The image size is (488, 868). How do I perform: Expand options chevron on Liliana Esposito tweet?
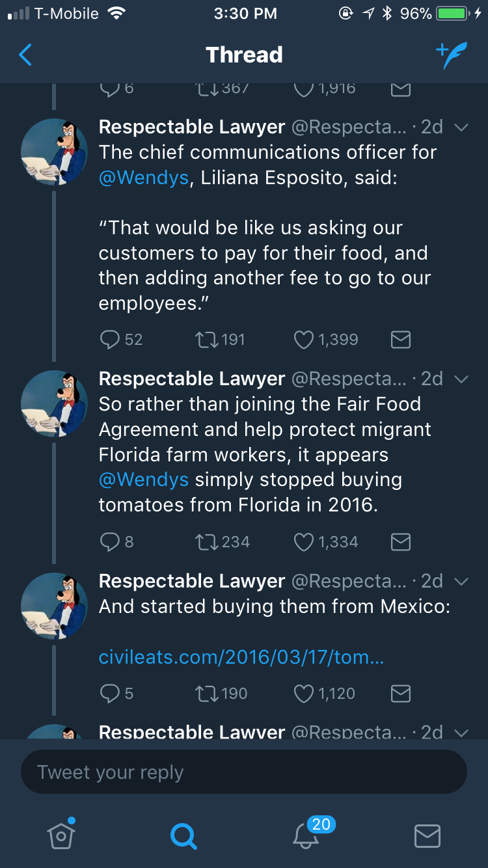(461, 128)
